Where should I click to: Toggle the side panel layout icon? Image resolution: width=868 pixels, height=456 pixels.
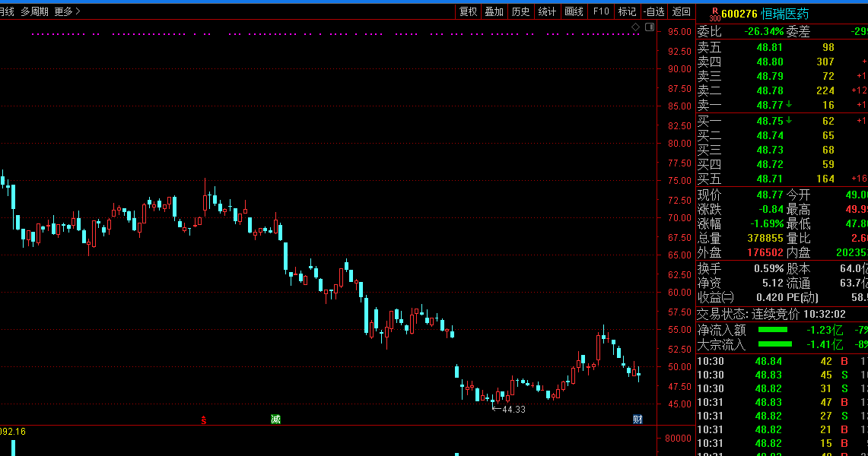[x=650, y=27]
